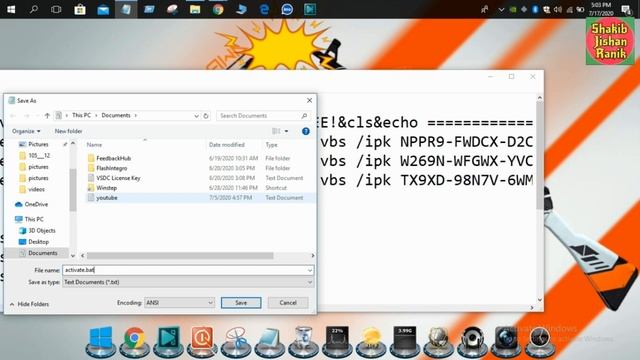This screenshot has height=360, width=640.
Task: Open the File name history dropdown arrow
Action: pos(310,270)
